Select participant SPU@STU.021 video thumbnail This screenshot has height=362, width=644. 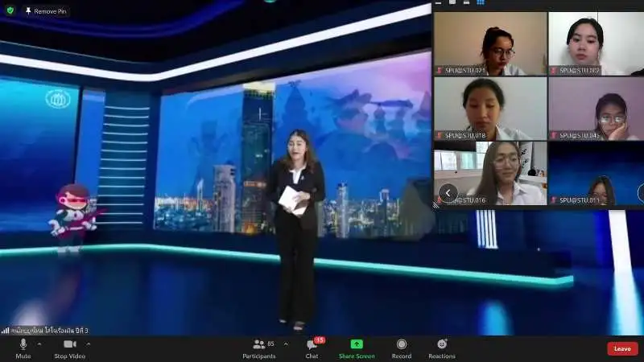click(x=490, y=43)
